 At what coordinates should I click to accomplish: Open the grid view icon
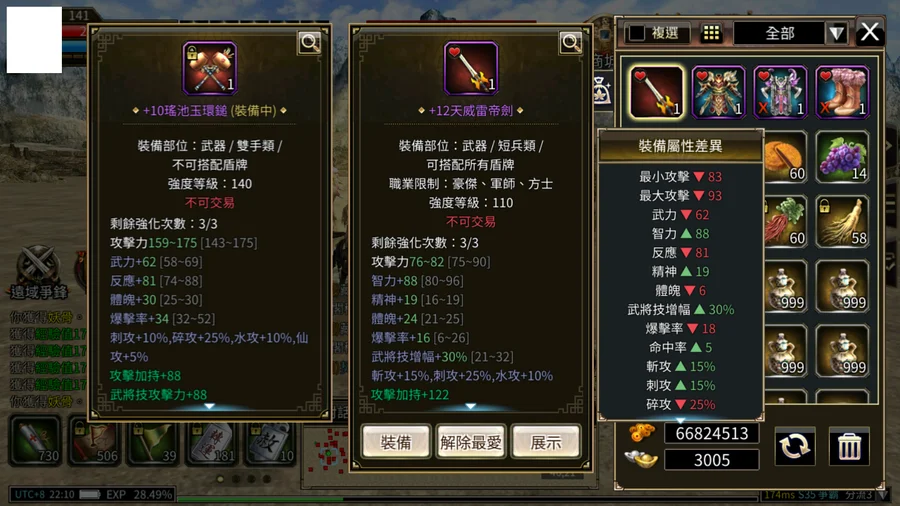[x=711, y=33]
